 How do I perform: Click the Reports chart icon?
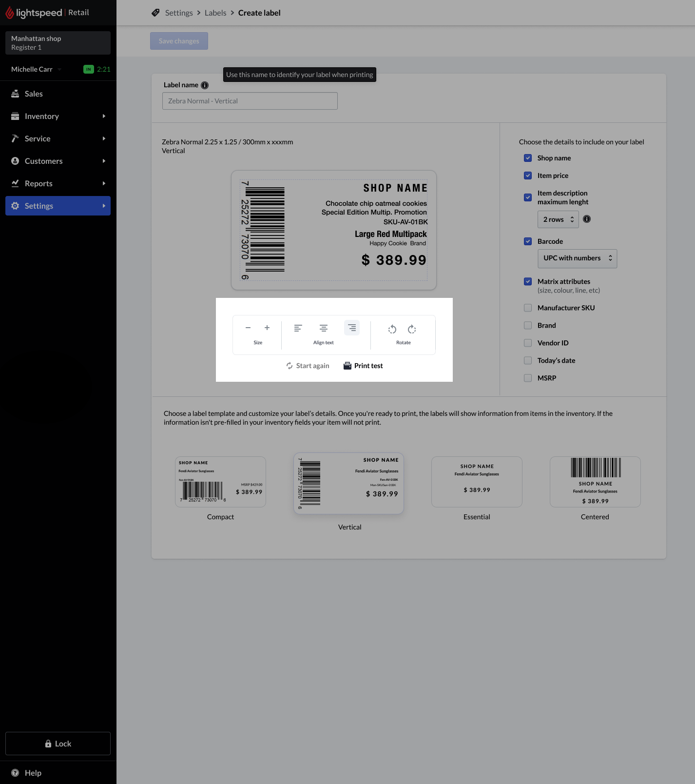15,183
